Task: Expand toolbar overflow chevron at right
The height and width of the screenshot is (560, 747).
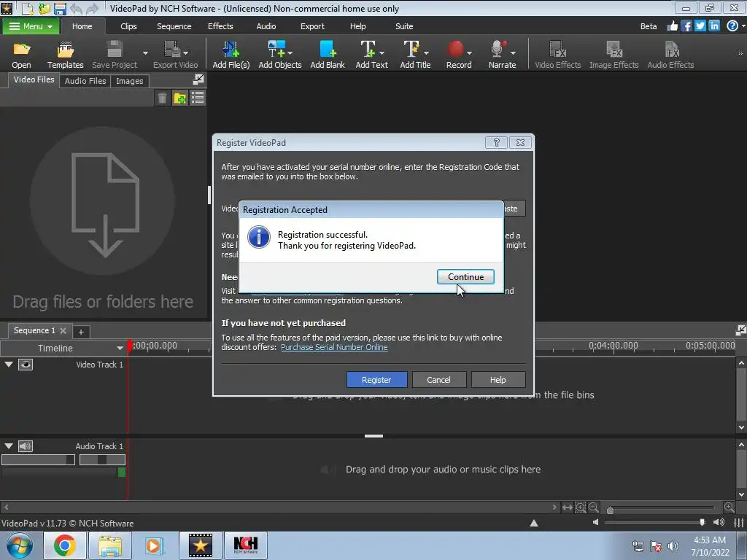Action: (740, 53)
